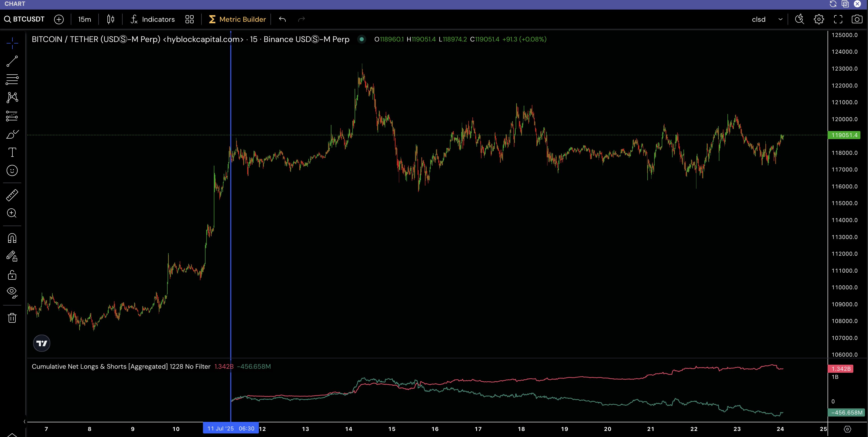Activate the zoom in tool
868x437 pixels.
12,213
